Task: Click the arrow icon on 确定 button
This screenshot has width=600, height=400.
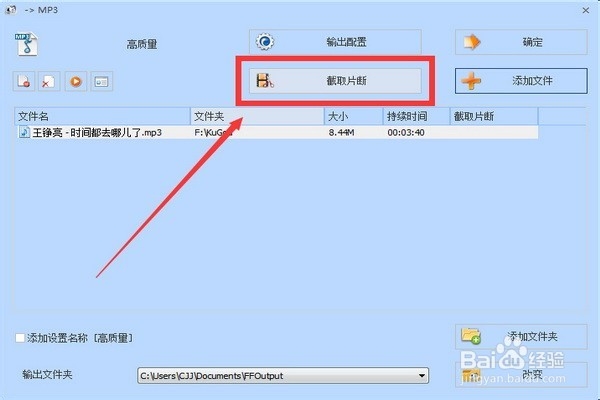Action: (471, 42)
